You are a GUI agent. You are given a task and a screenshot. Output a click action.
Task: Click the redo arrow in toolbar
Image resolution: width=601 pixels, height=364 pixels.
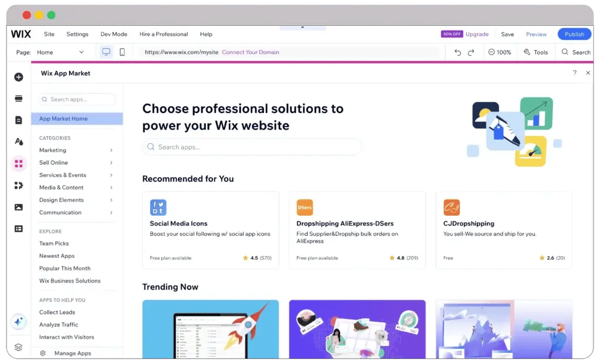471,52
